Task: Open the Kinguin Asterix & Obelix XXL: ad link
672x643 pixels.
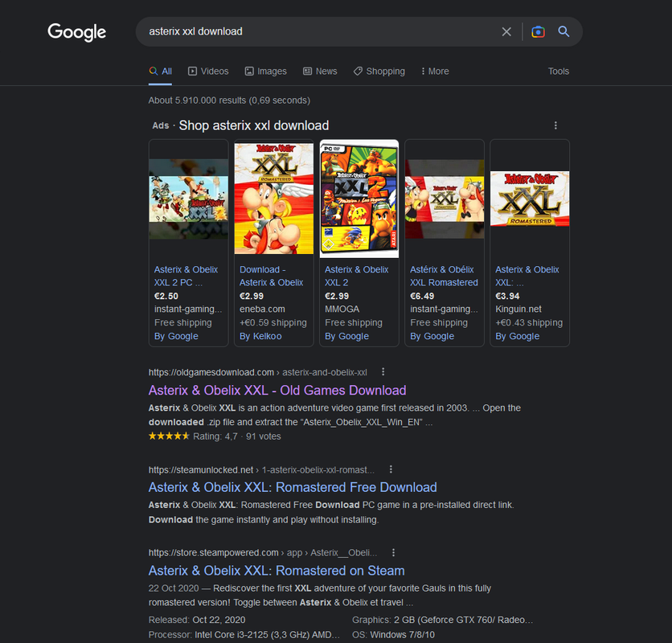Action: coord(527,276)
